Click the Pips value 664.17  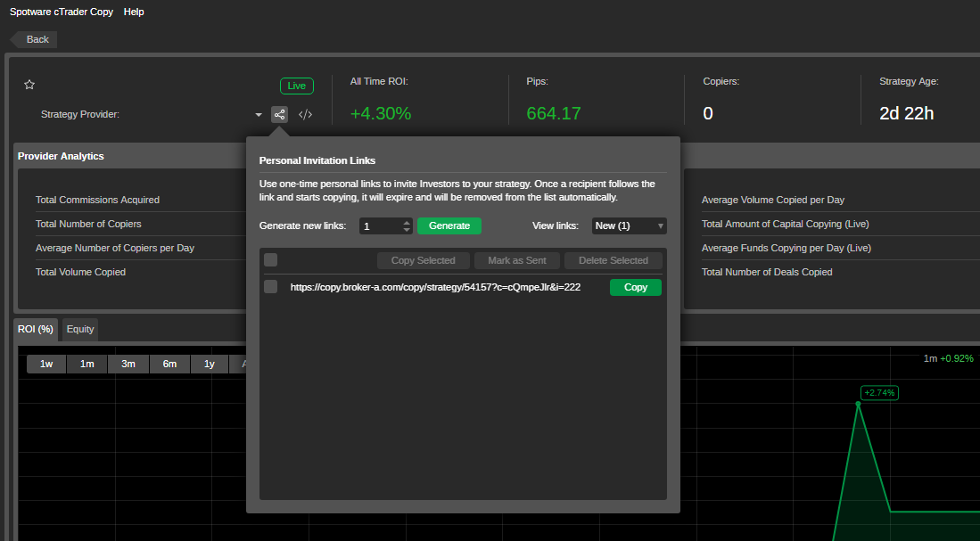click(554, 114)
